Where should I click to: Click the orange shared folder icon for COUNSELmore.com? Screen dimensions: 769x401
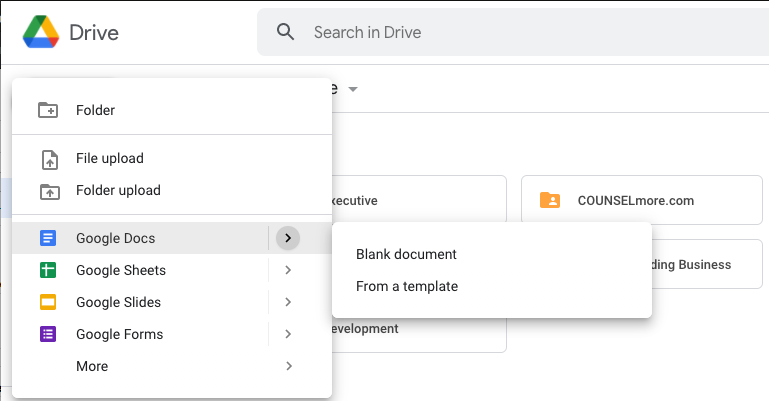(550, 200)
